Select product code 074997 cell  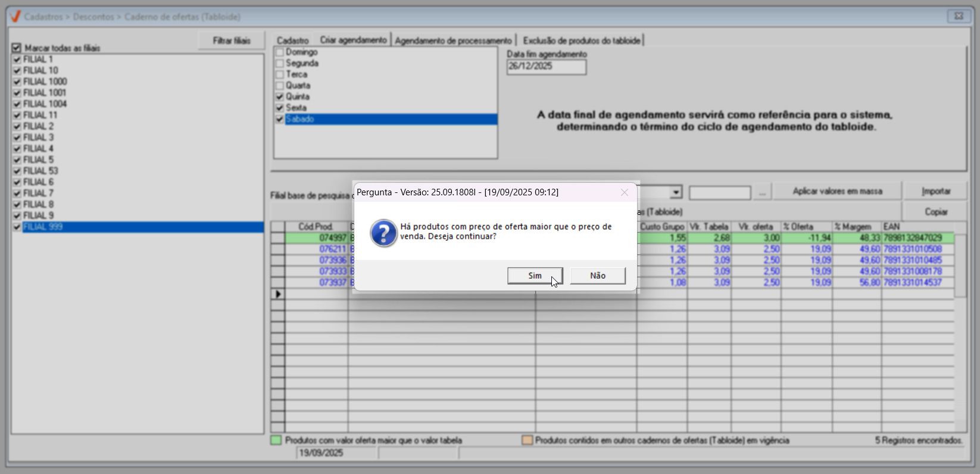(x=317, y=238)
